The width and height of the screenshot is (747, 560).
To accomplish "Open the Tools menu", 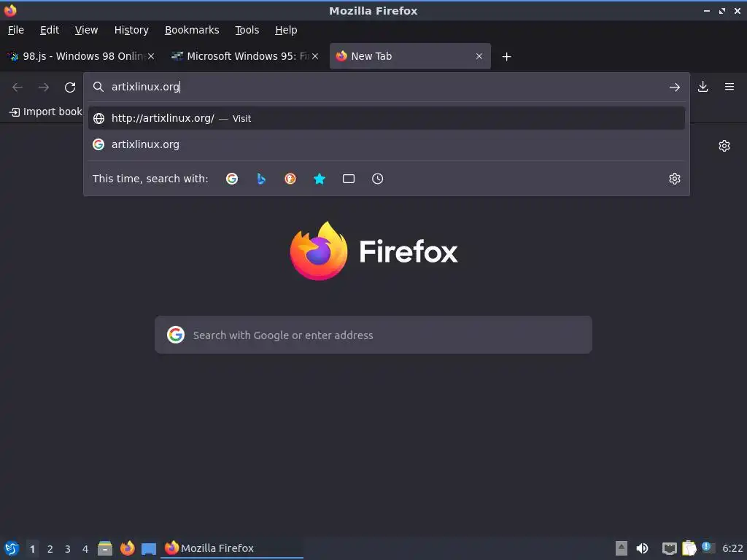I will click(x=247, y=30).
